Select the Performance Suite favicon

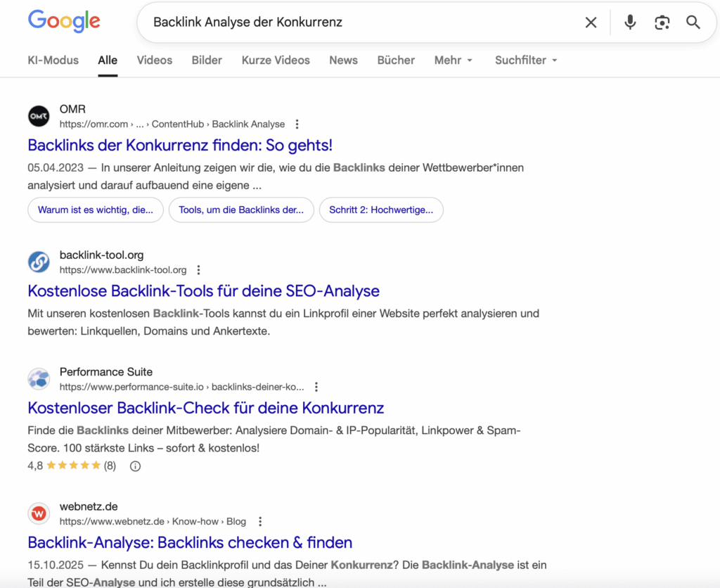point(39,378)
